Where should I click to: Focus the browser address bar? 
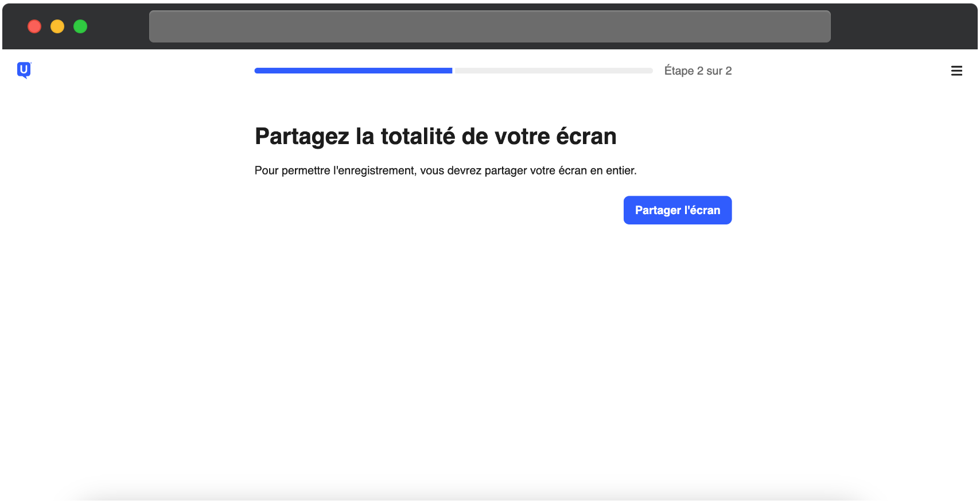click(x=489, y=26)
